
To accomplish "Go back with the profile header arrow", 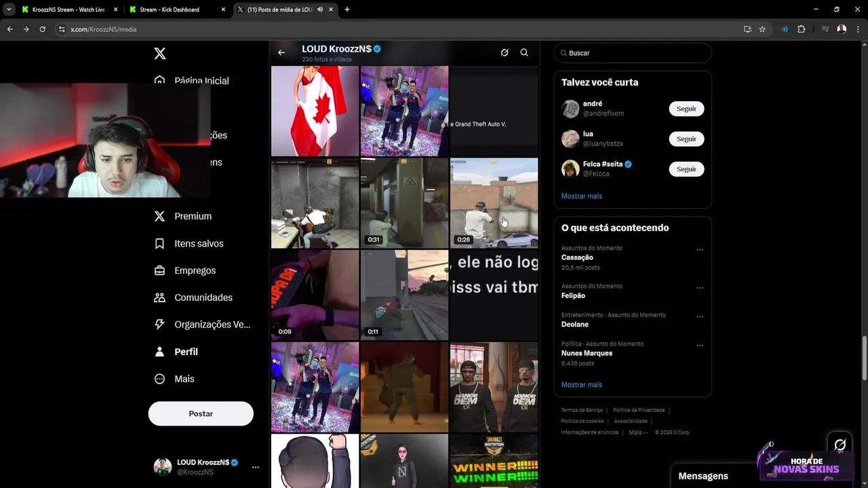I will pyautogui.click(x=281, y=53).
